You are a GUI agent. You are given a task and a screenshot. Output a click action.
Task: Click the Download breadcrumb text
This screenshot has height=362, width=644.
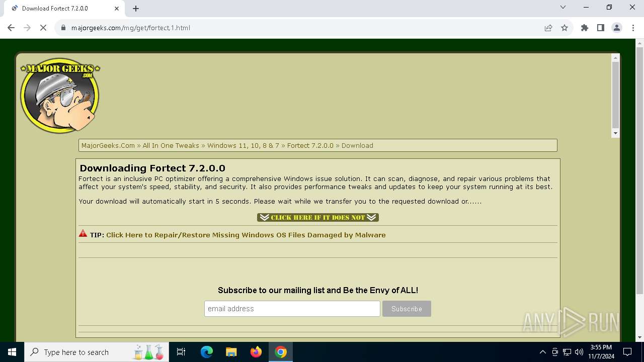357,145
